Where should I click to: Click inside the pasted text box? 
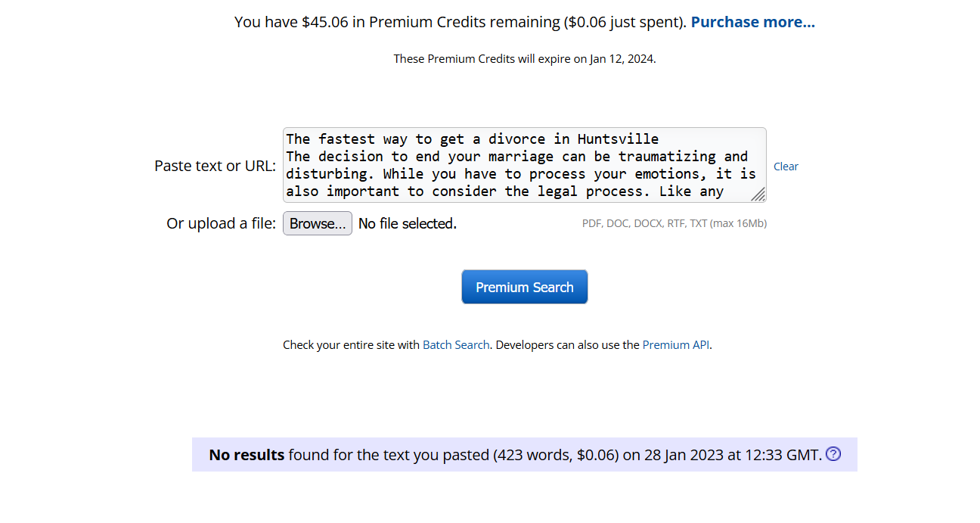click(x=522, y=174)
